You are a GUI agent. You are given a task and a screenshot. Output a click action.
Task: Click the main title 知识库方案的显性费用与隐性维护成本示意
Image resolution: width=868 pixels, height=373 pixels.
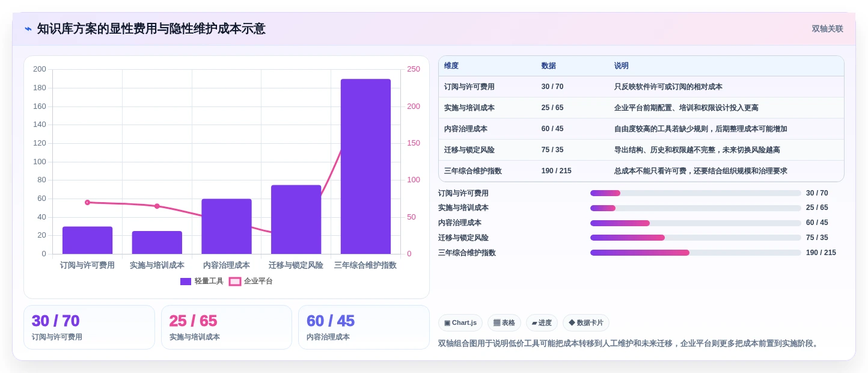pyautogui.click(x=151, y=29)
